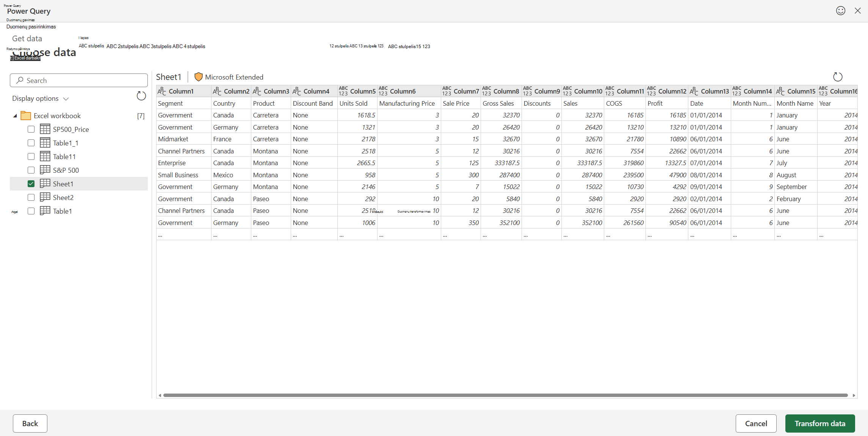This screenshot has width=868, height=436.
Task: Select the Column16 header
Action: (837, 91)
